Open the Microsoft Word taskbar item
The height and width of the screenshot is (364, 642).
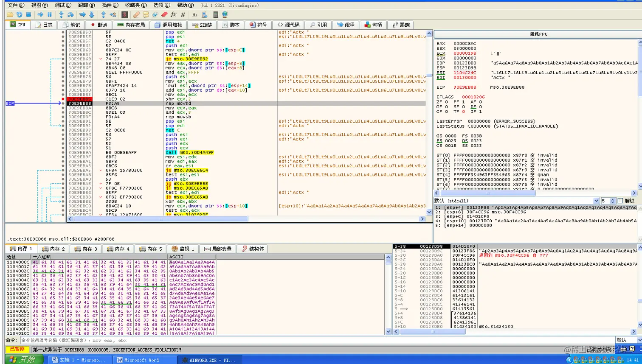click(144, 360)
